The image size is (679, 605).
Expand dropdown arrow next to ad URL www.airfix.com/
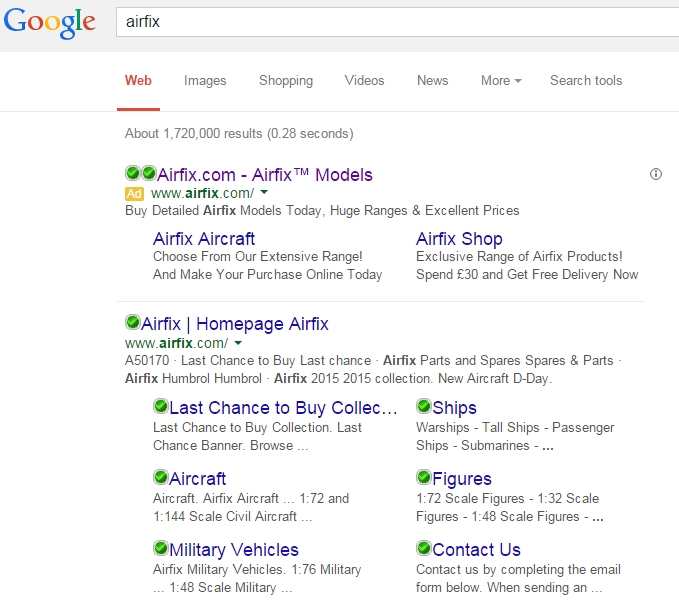(x=264, y=192)
